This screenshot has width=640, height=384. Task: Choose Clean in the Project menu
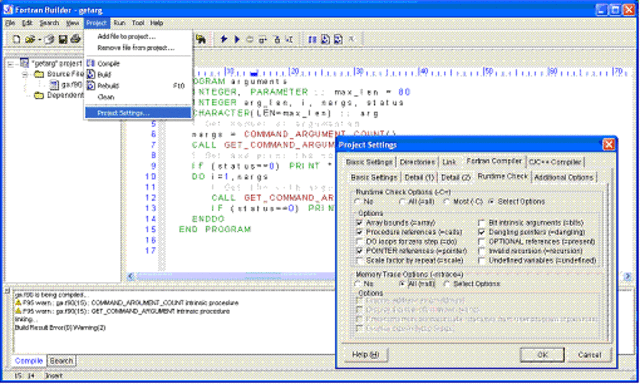click(x=138, y=97)
